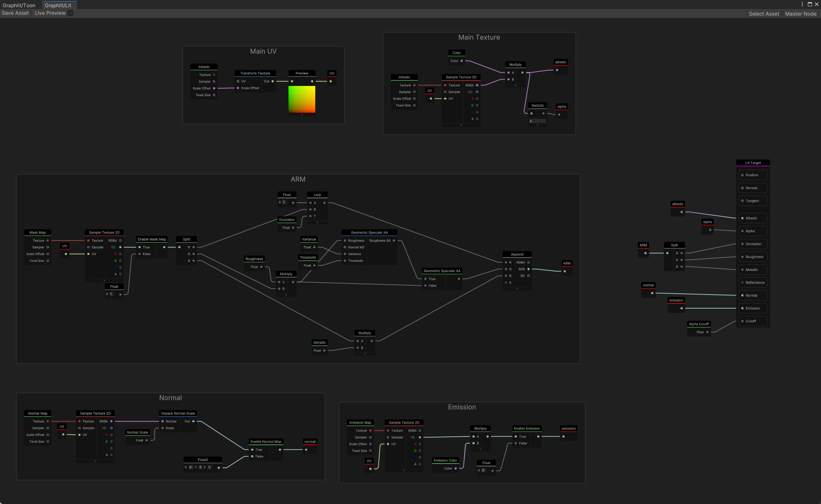This screenshot has width=821, height=504.
Task: Click the Save Asset button
Action: click(15, 13)
